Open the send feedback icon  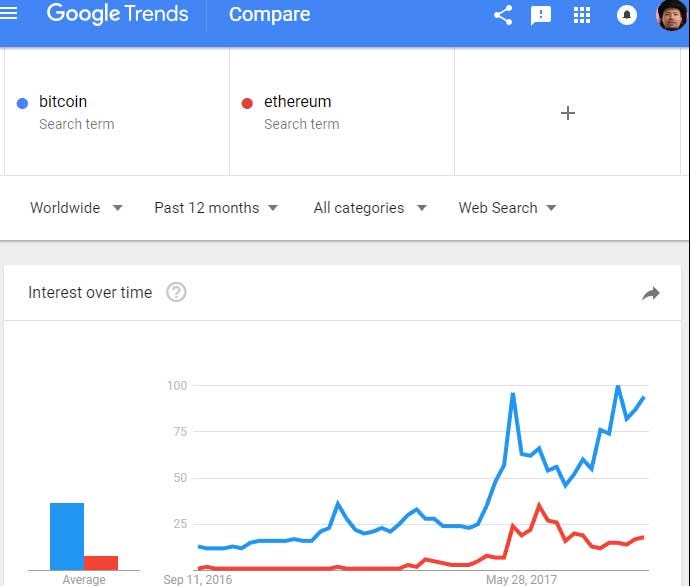point(541,15)
